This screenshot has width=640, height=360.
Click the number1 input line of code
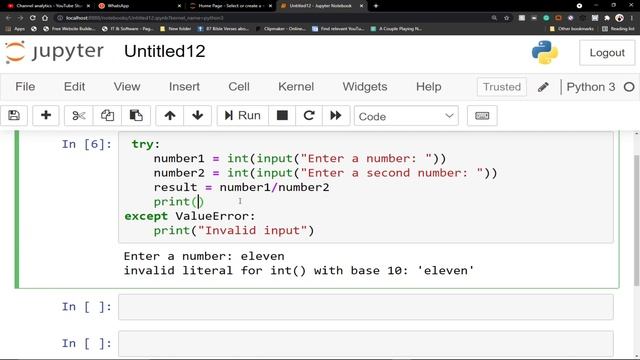point(300,158)
